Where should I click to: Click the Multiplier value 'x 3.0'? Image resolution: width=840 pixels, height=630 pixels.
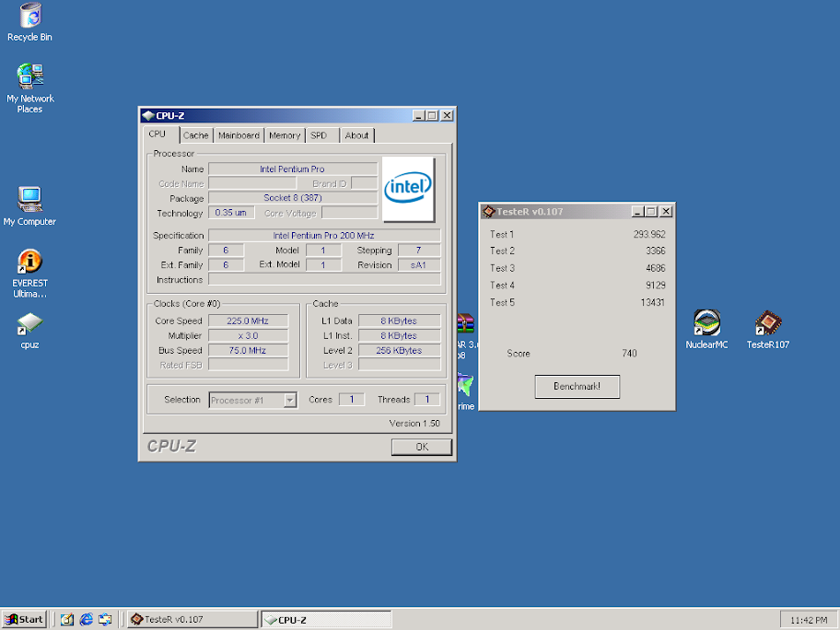coord(248,335)
